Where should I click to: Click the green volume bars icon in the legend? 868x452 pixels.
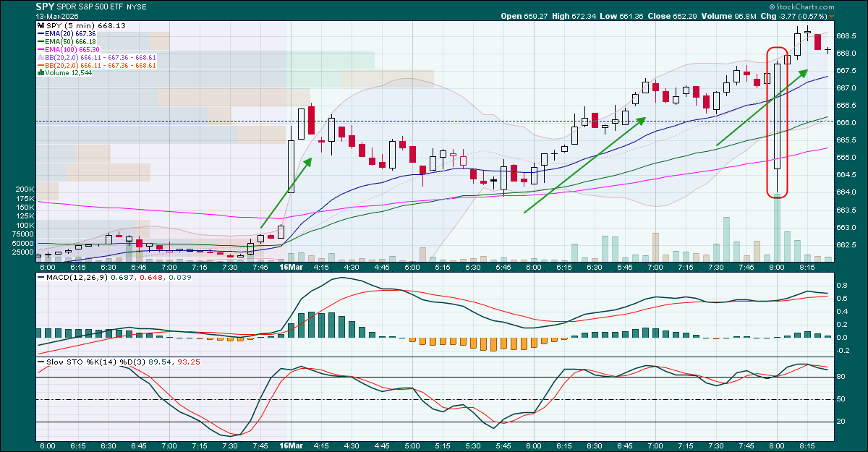(x=39, y=73)
